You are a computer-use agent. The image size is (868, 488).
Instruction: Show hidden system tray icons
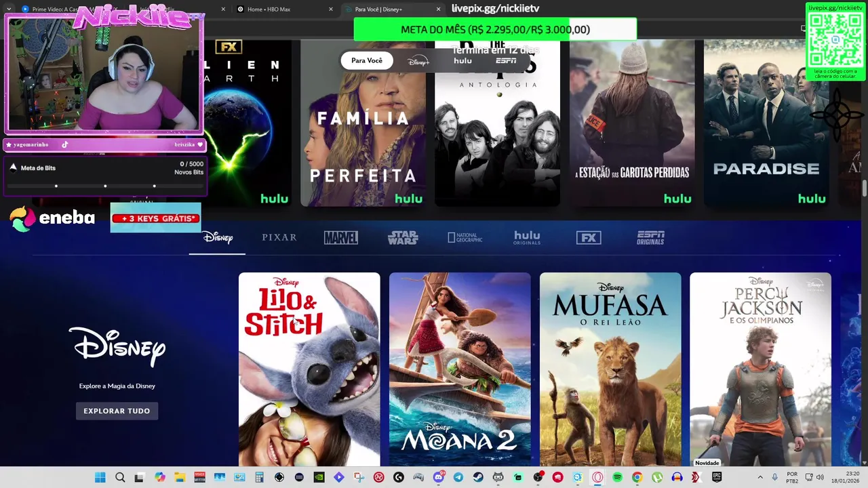(760, 477)
